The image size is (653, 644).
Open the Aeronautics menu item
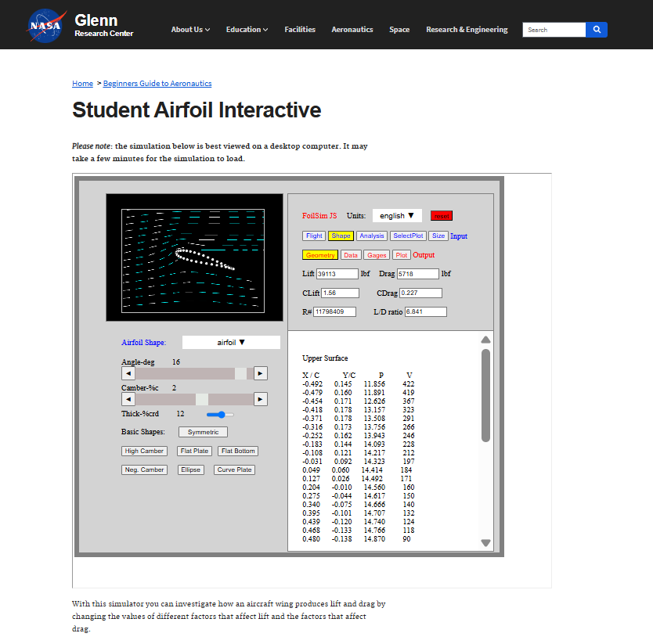[352, 30]
